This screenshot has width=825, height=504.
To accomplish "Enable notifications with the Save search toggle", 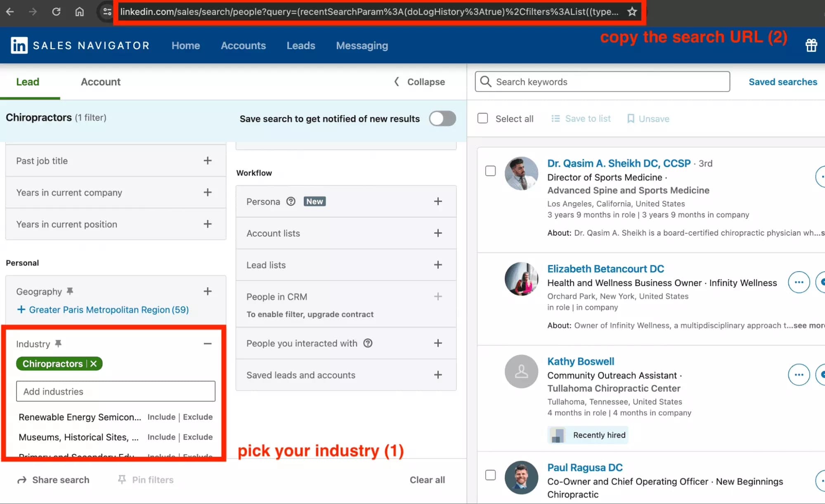I will [442, 118].
